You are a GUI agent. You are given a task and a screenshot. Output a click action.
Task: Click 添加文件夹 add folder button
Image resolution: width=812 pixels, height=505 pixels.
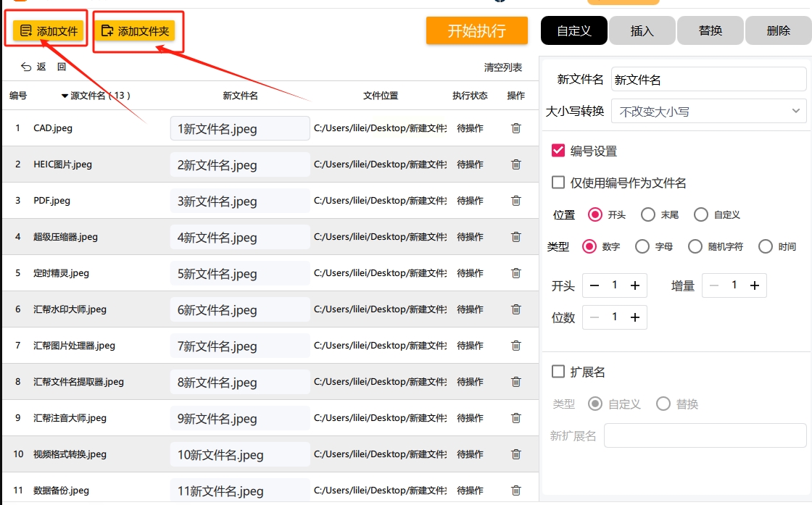click(x=135, y=31)
